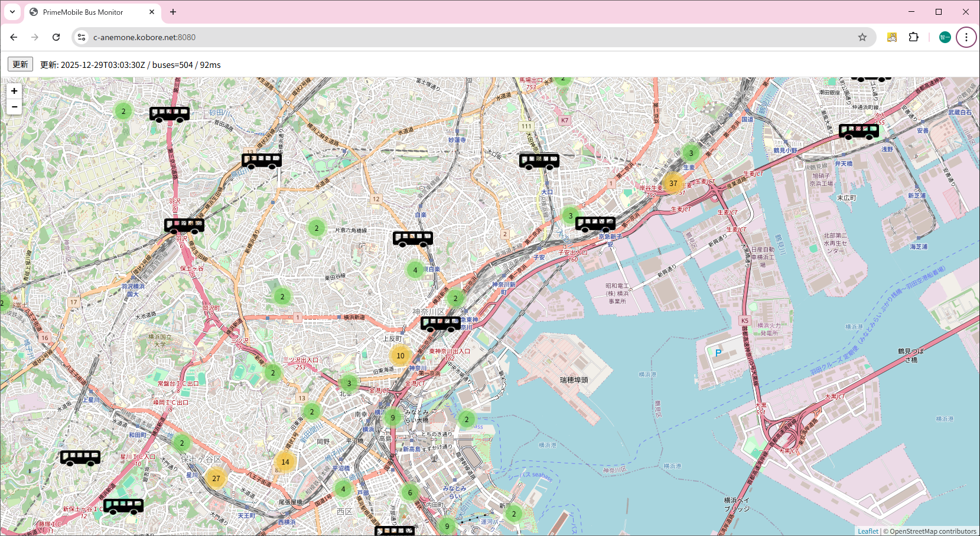
Task: Select the bus icon near 京急新子安
Action: coord(595,224)
